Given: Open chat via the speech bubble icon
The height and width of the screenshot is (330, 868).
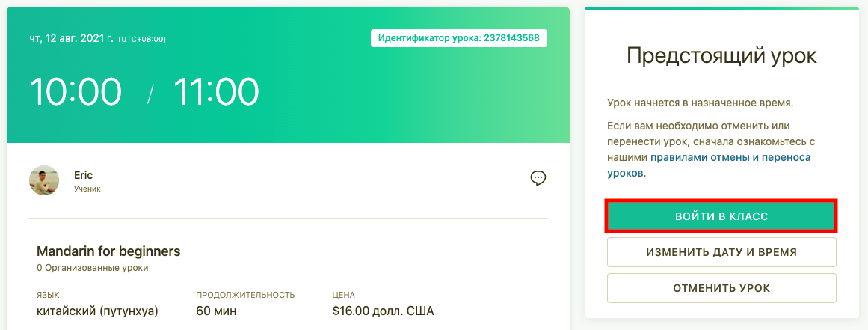Looking at the screenshot, I should (538, 178).
